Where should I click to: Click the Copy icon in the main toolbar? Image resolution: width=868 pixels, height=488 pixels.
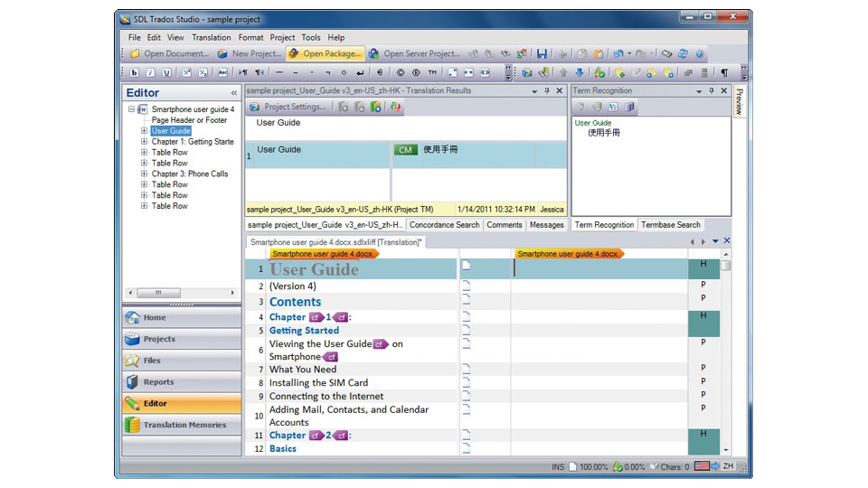tap(582, 53)
